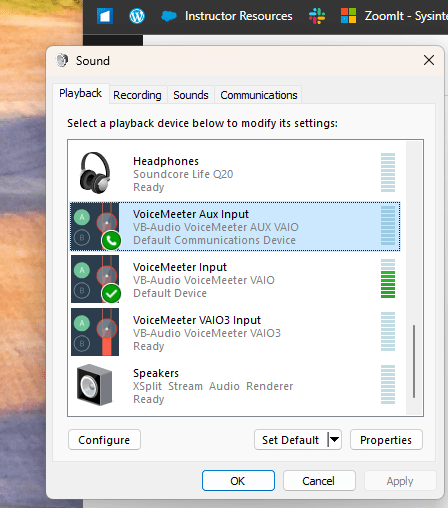The height and width of the screenshot is (508, 448).
Task: Select the Headphones device icon
Action: tap(95, 173)
